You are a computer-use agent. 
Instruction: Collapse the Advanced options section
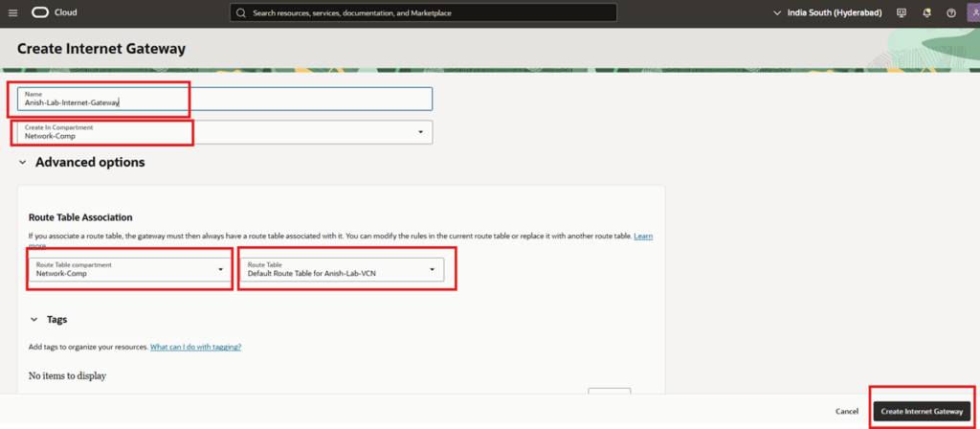(23, 163)
